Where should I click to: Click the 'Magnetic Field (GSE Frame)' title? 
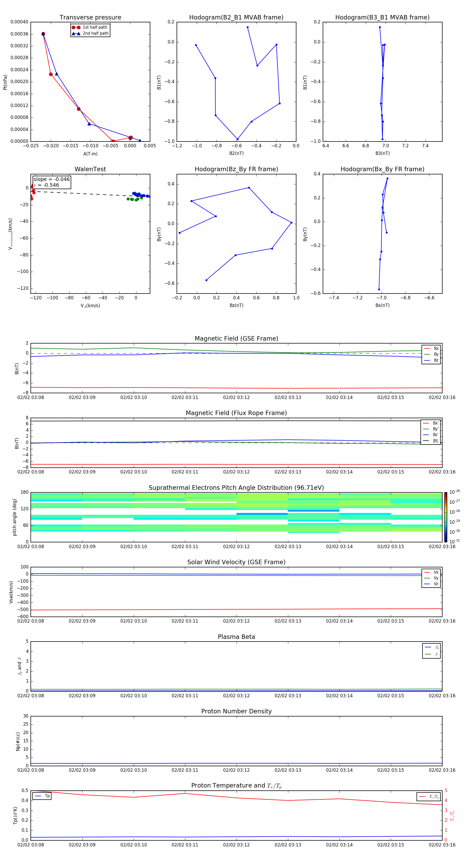point(236,339)
